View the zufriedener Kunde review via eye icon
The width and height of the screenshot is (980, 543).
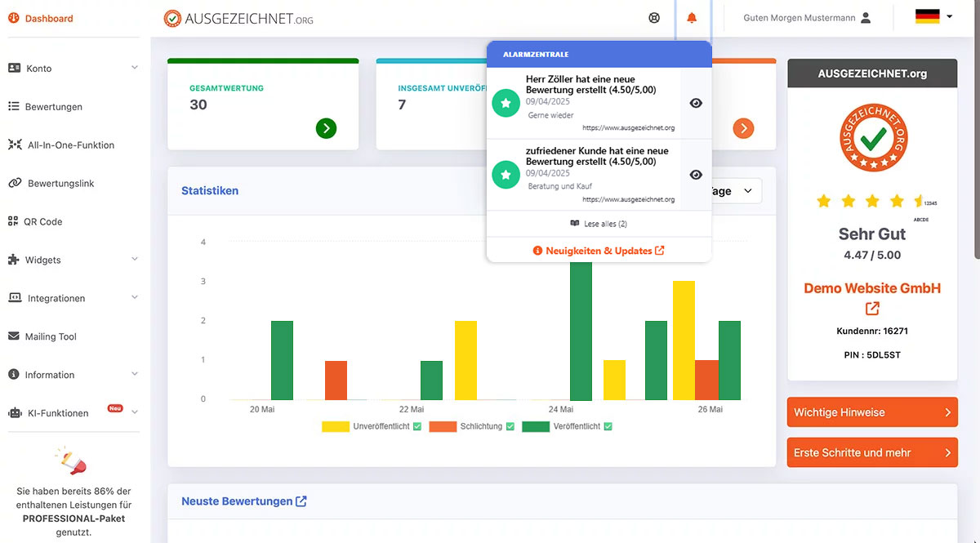(x=696, y=175)
